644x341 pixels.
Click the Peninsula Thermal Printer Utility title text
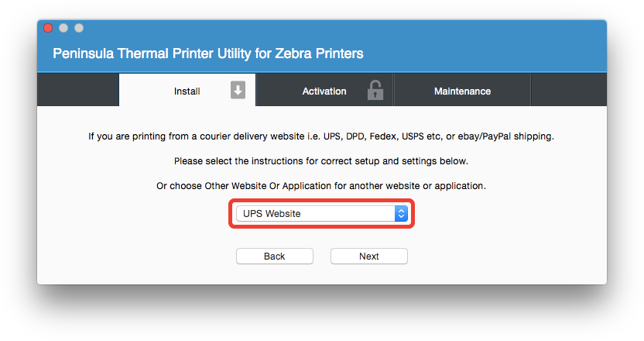point(207,54)
